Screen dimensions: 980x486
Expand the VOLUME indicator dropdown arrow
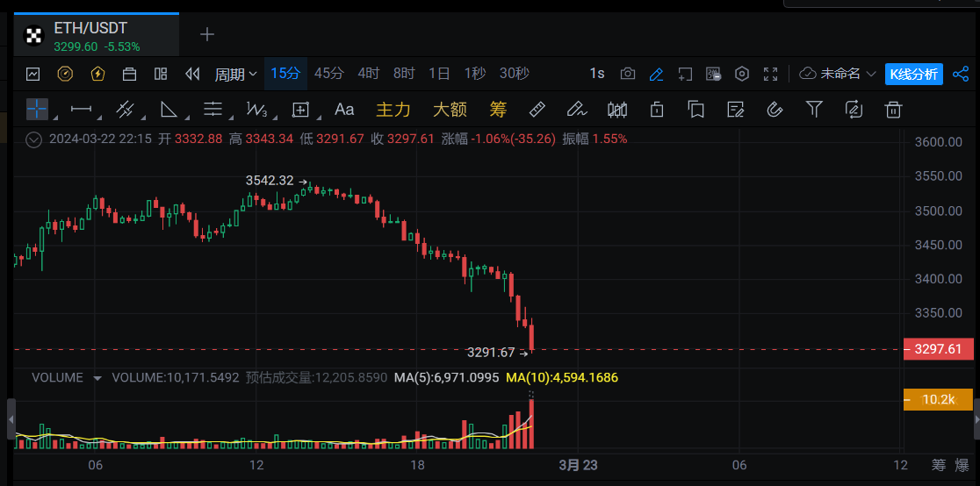97,378
